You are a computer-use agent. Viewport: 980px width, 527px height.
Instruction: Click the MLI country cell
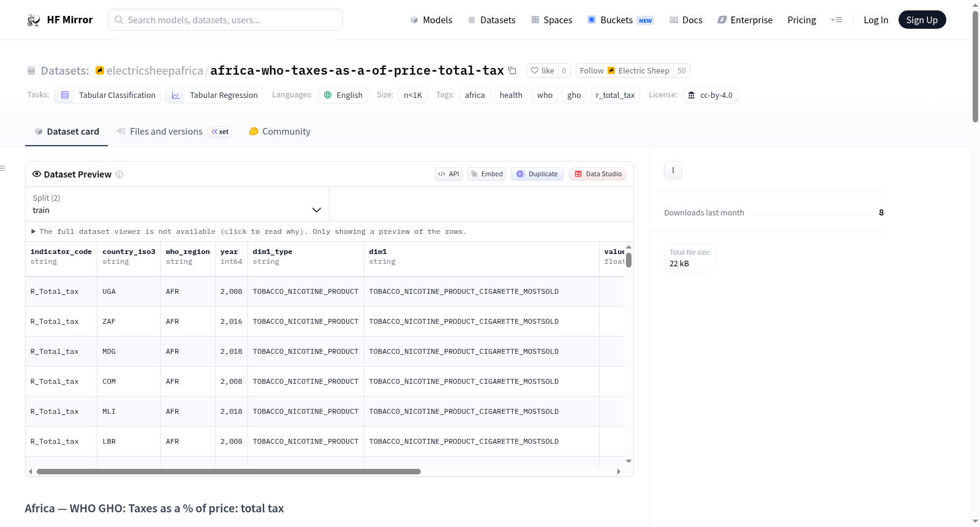point(129,411)
